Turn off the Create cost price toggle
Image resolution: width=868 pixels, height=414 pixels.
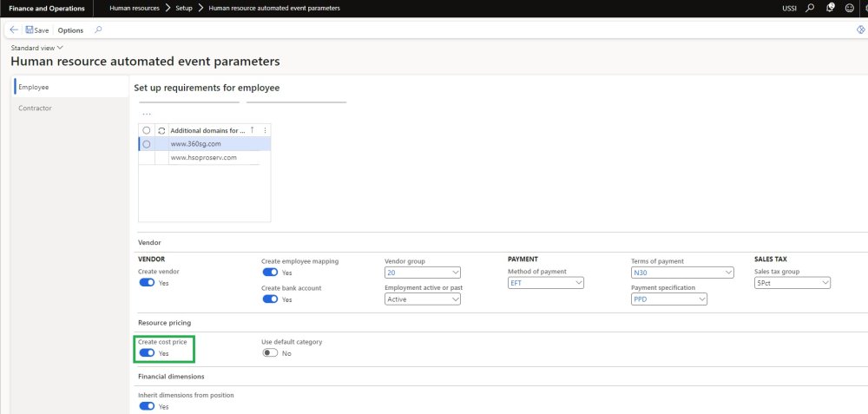147,353
